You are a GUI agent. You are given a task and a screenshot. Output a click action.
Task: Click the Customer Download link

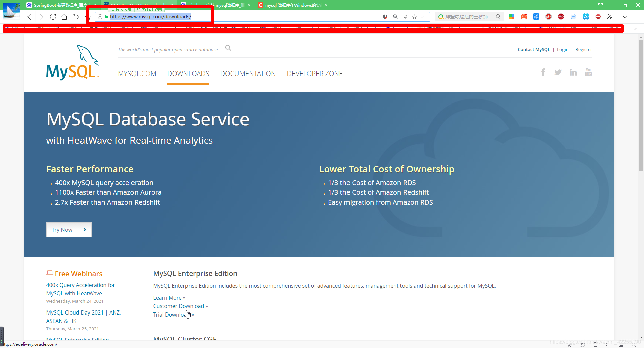(180, 306)
